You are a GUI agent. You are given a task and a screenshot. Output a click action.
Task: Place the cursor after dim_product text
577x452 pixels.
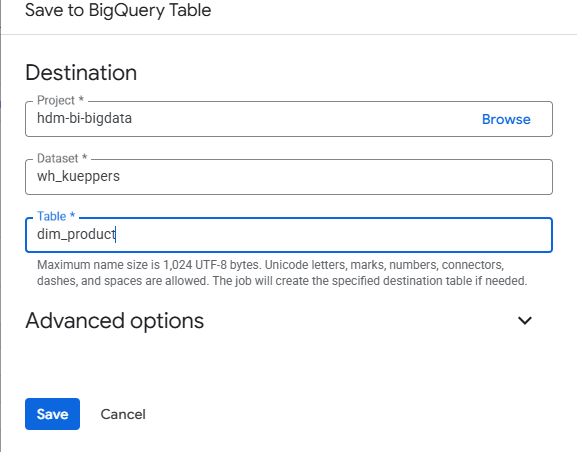pos(116,234)
